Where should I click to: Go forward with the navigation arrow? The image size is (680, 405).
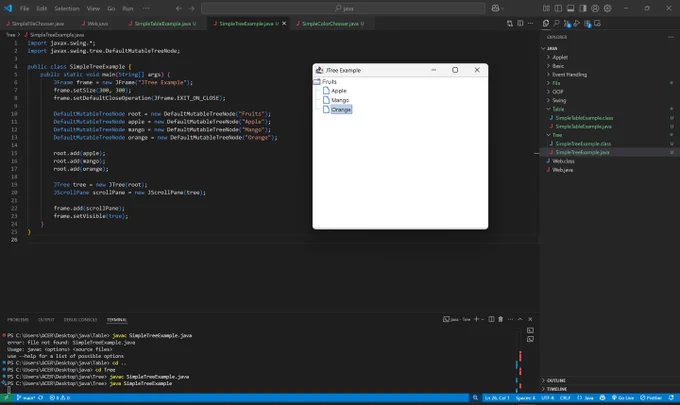click(x=191, y=8)
